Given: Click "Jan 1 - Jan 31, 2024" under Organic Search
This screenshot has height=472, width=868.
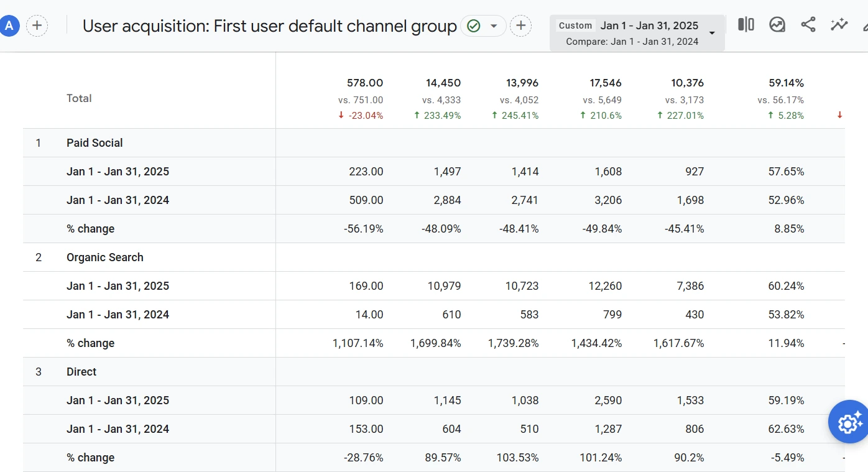Looking at the screenshot, I should (118, 315).
